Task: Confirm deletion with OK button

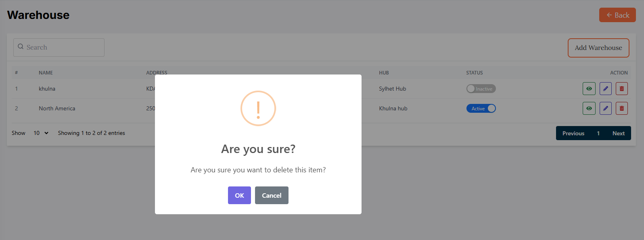Action: click(x=239, y=195)
